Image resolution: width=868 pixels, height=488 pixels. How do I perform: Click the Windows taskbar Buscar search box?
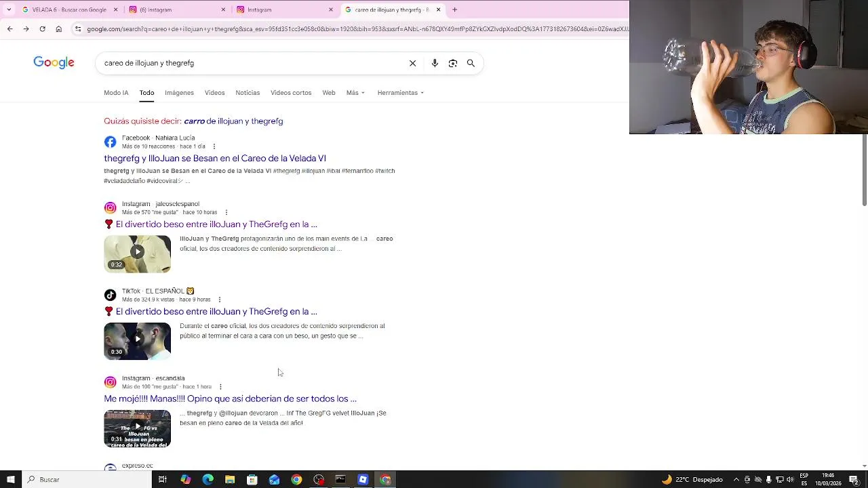[x=85, y=479]
